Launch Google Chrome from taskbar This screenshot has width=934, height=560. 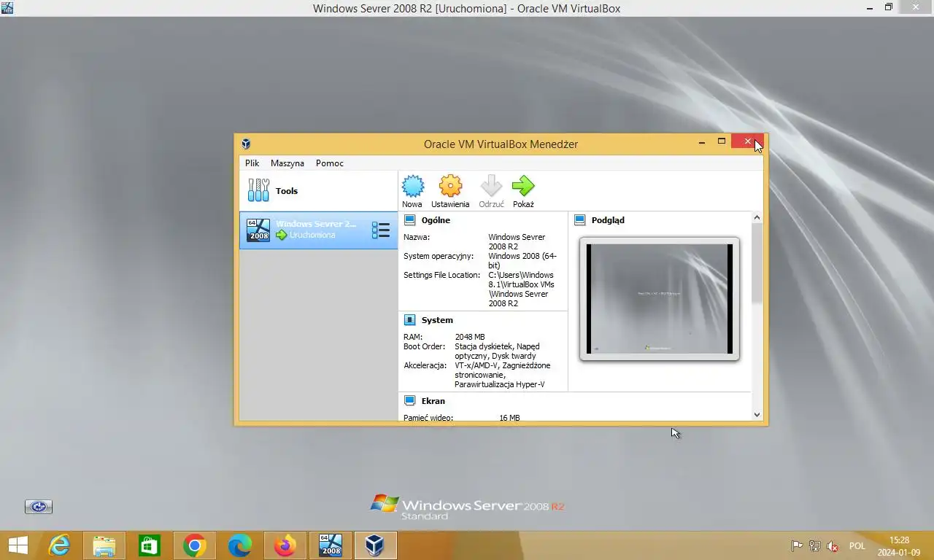pyautogui.click(x=195, y=545)
